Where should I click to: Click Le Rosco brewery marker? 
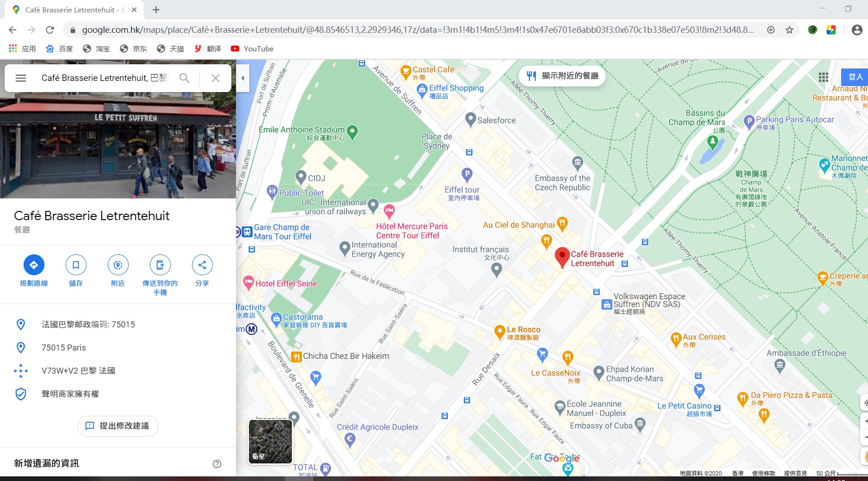[x=500, y=332]
